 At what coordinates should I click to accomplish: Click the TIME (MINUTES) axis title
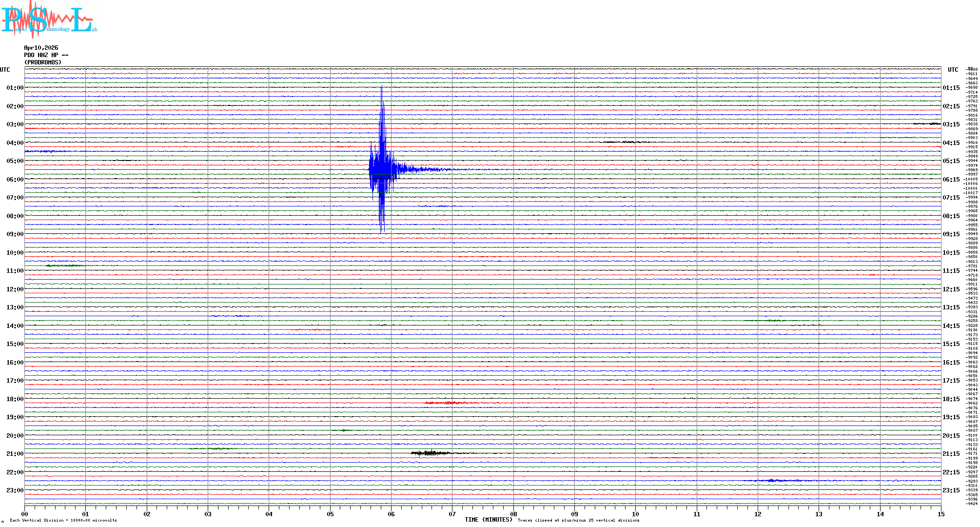488,520
